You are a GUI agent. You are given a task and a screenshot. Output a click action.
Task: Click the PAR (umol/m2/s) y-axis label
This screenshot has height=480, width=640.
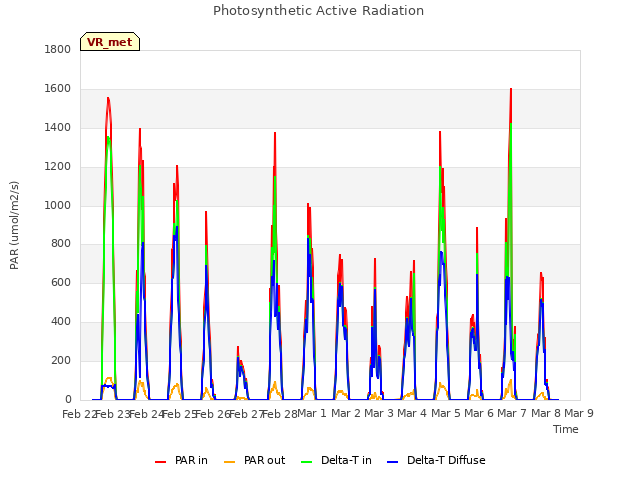coord(14,225)
